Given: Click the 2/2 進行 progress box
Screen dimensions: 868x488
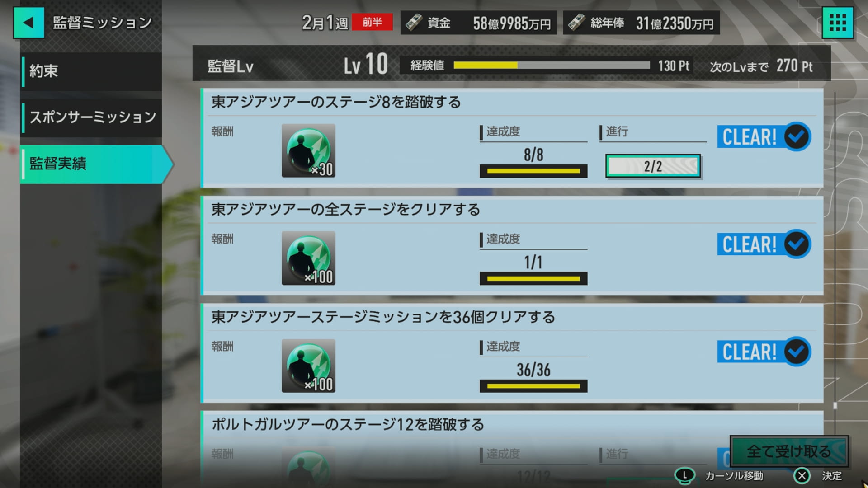Looking at the screenshot, I should tap(653, 166).
